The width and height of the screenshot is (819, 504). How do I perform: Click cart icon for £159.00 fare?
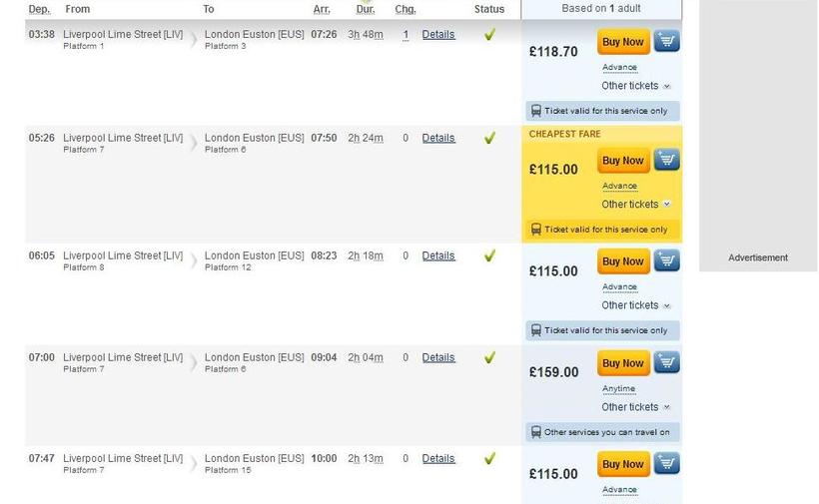[x=667, y=363]
